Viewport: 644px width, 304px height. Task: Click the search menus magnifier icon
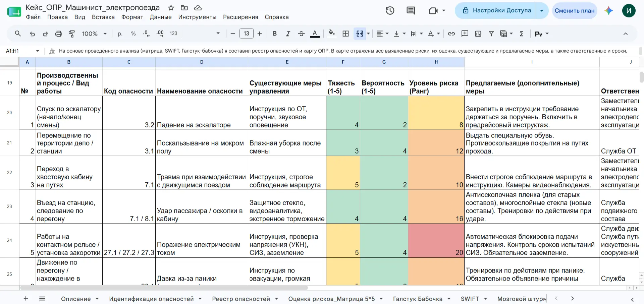18,34
